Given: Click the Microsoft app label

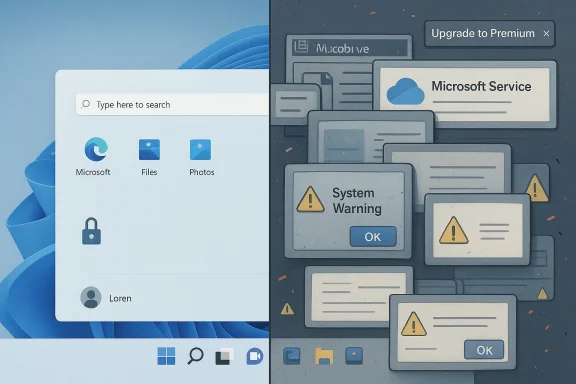Looking at the screenshot, I should [x=93, y=172].
